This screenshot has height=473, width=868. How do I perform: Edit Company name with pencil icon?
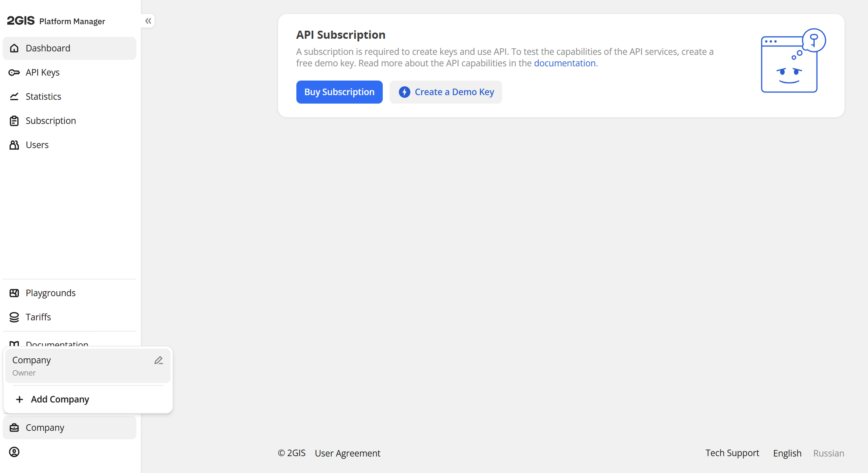159,360
